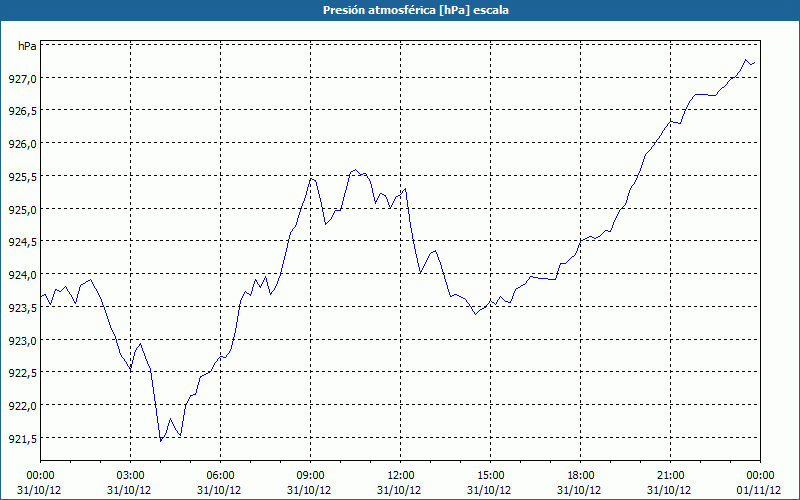Select the 922,5 y-axis label
This screenshot has width=800, height=500.
coord(23,373)
